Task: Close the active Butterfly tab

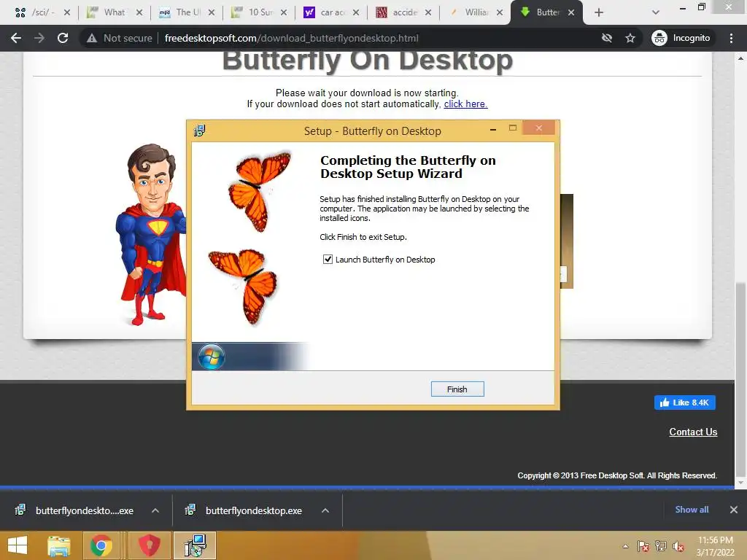Action: click(571, 12)
